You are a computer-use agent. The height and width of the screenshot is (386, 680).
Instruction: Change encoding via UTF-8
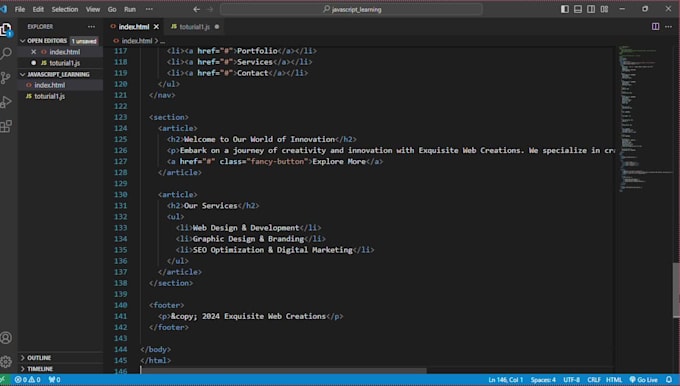click(571, 380)
